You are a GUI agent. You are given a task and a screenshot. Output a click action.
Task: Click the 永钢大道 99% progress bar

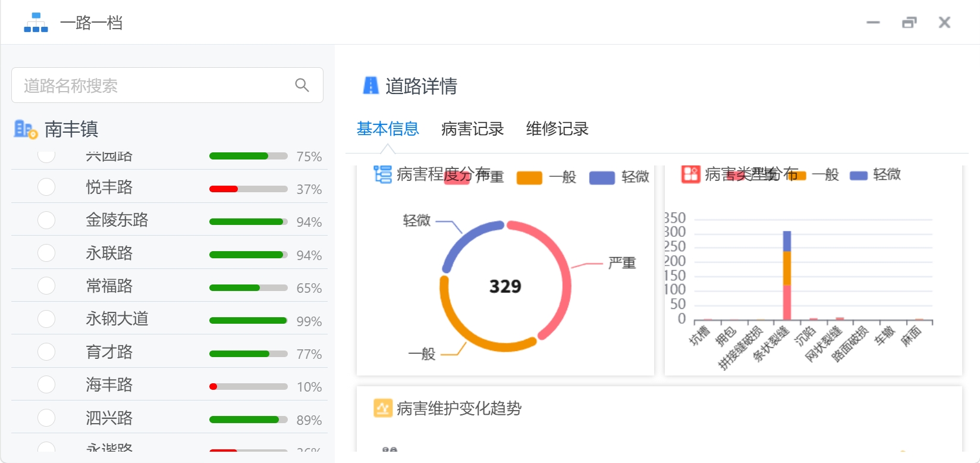249,320
